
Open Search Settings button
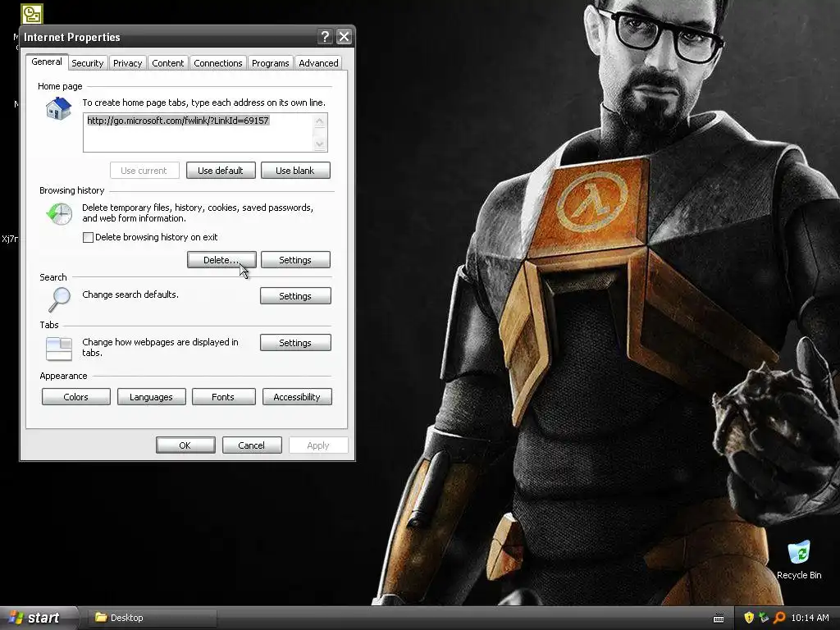pyautogui.click(x=295, y=295)
